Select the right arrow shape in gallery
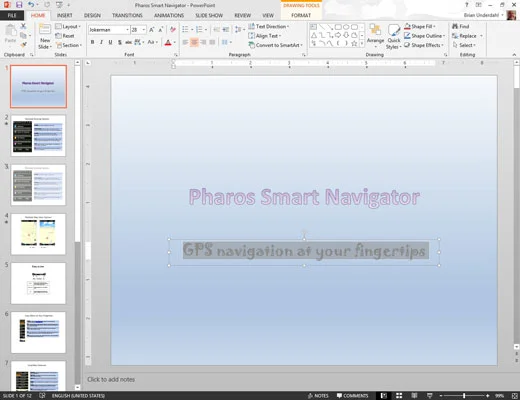 point(338,35)
